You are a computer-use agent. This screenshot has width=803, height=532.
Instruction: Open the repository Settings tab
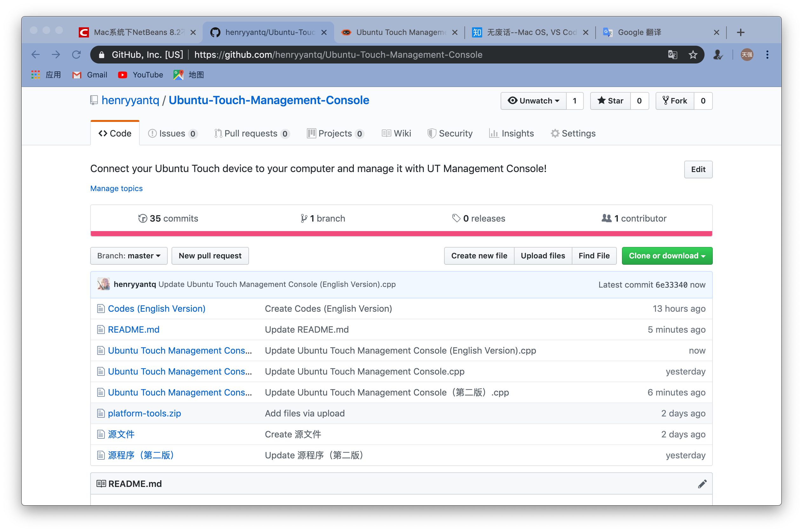[x=573, y=133]
